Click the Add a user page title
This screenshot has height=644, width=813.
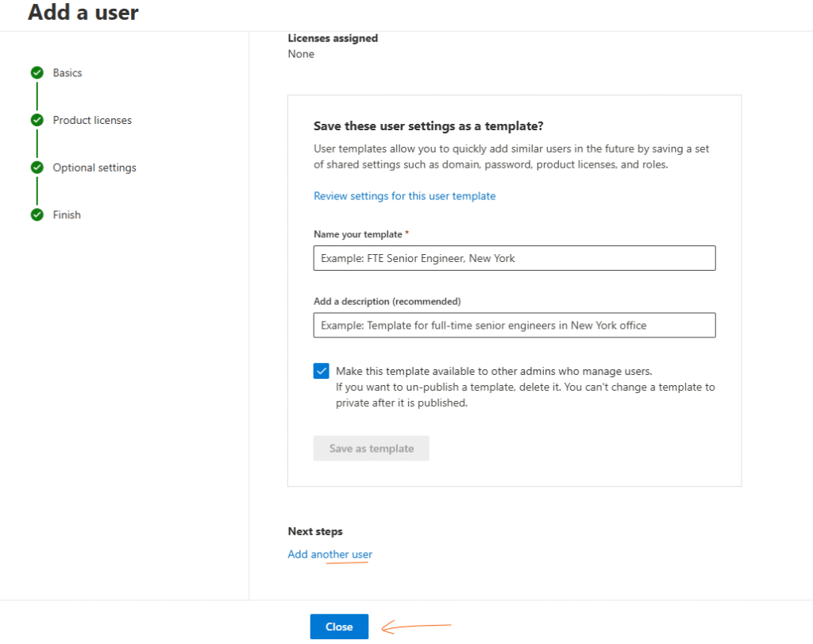pos(83,13)
